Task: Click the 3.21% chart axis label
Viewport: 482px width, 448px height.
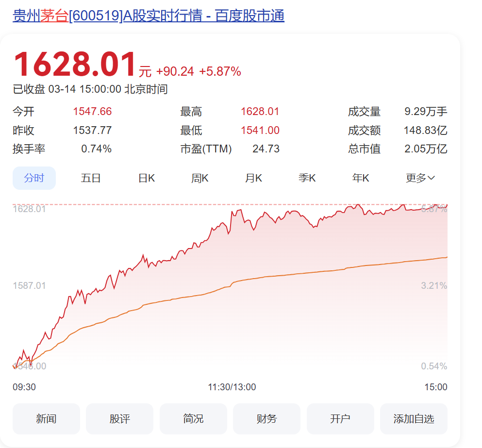Action: coord(434,286)
